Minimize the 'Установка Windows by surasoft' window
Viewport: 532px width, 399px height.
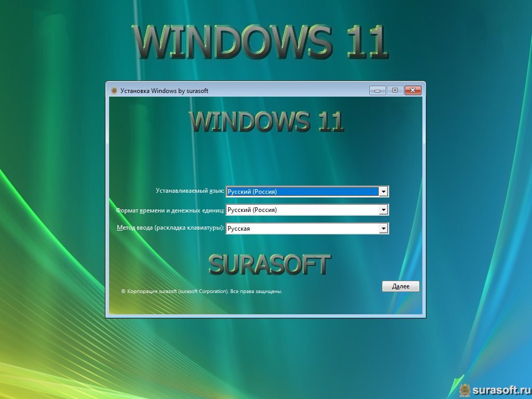pos(377,90)
